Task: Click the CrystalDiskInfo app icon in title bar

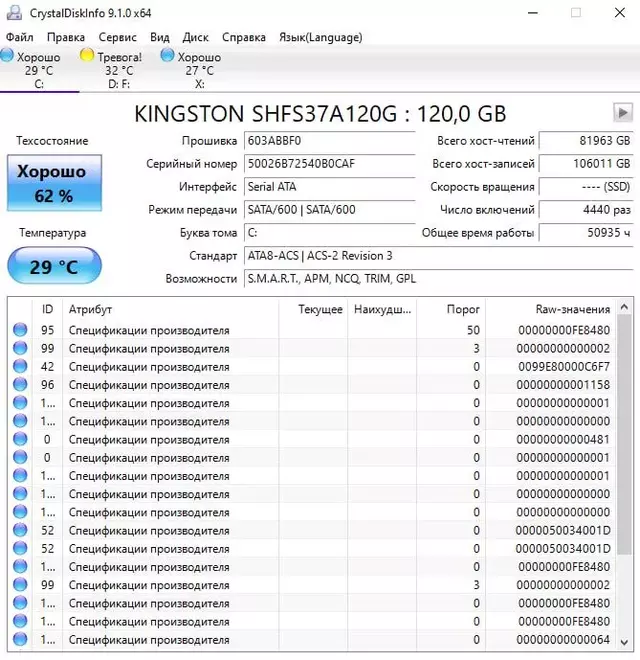Action: (14, 13)
